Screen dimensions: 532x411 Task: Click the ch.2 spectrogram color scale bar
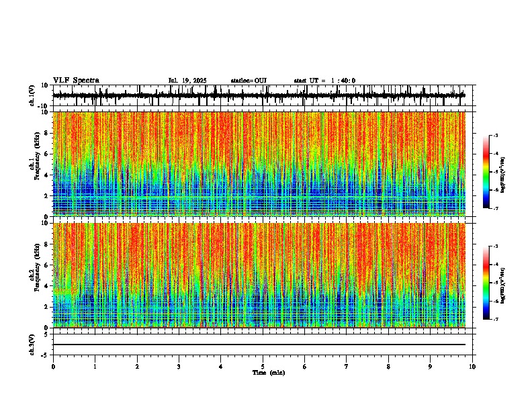(486, 283)
